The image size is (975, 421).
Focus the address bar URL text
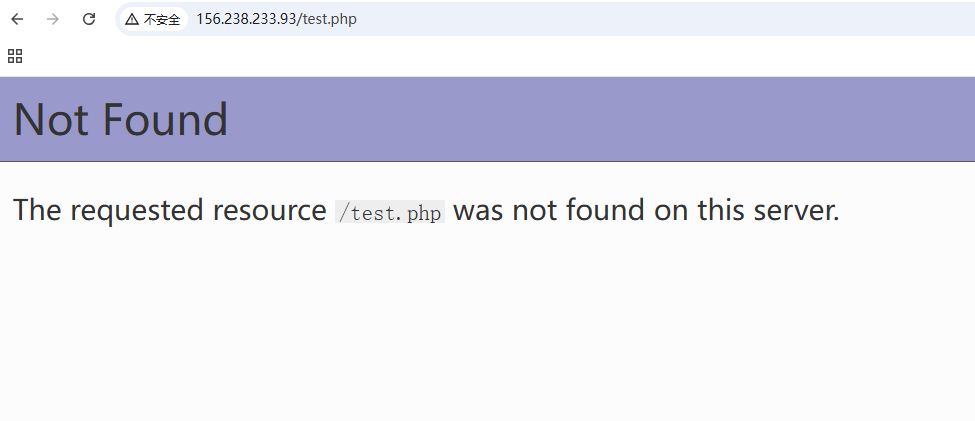pos(276,19)
